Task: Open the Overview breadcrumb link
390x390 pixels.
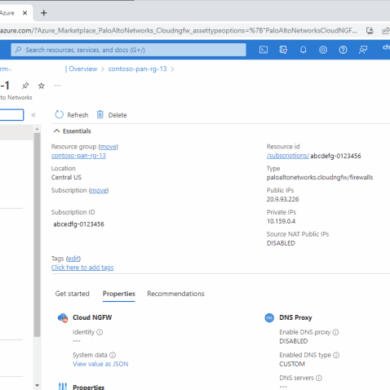Action: (x=83, y=69)
